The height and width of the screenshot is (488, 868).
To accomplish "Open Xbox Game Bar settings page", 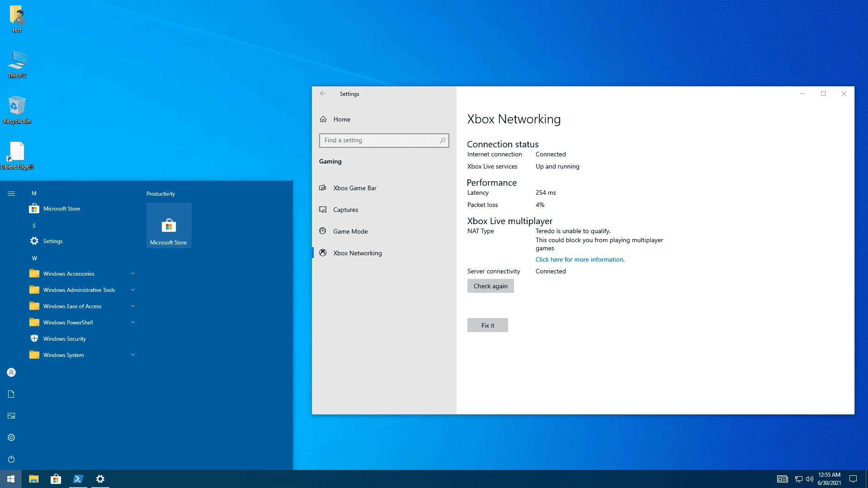I will click(x=384, y=188).
